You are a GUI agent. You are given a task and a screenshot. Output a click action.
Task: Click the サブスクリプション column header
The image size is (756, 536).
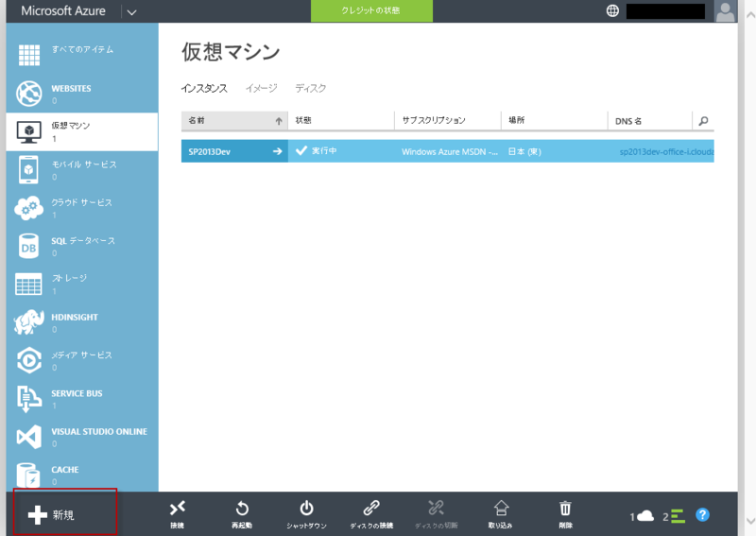coord(447,121)
